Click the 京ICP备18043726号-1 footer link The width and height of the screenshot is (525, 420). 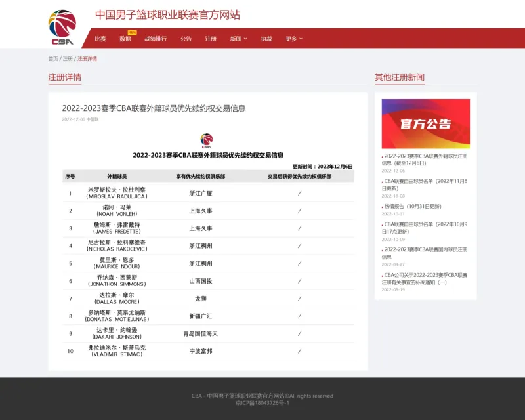click(x=262, y=403)
